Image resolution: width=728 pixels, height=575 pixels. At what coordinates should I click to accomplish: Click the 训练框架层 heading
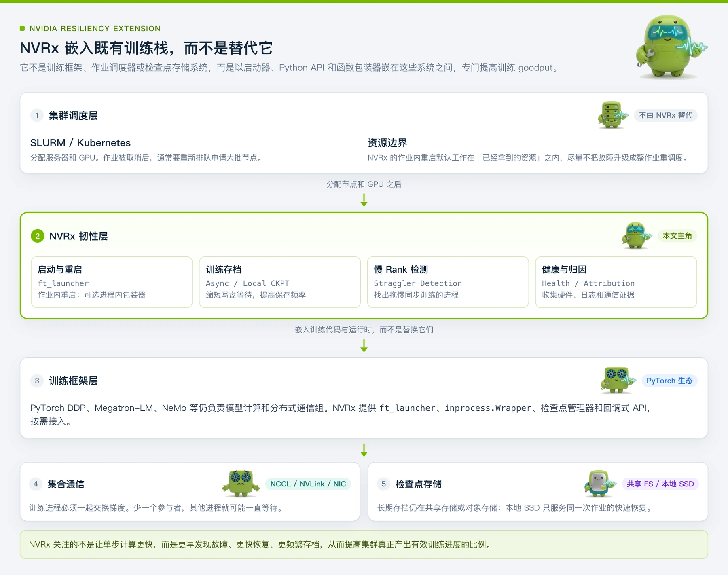(x=73, y=381)
